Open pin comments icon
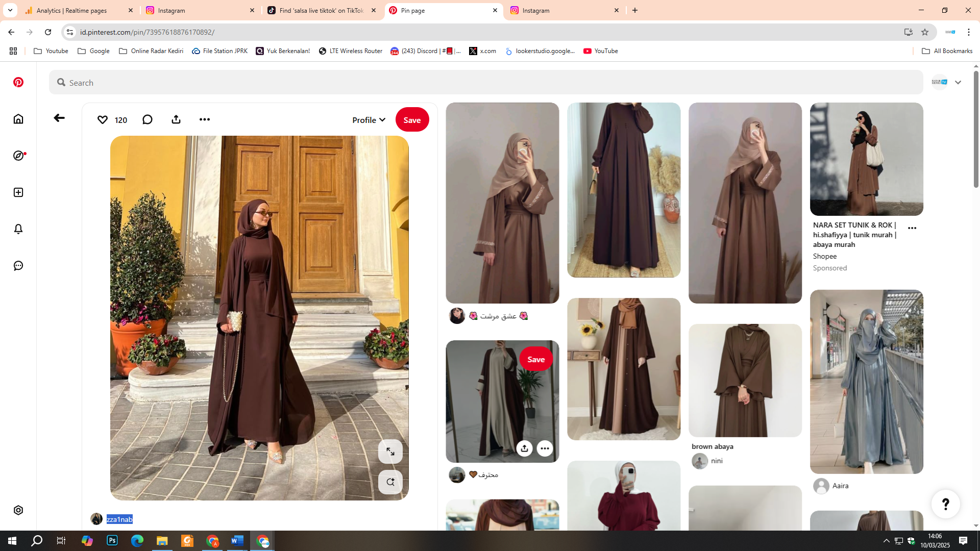Screen dimensions: 980x551 click(x=148, y=119)
